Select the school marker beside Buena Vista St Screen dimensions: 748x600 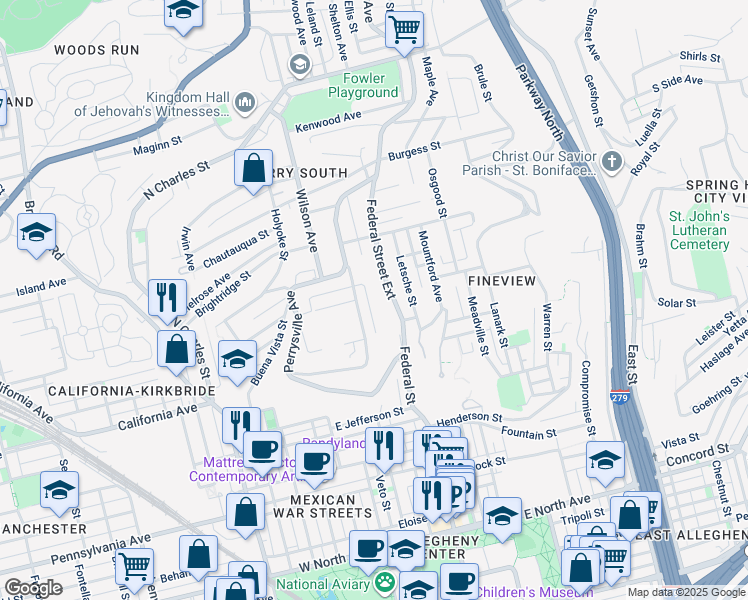238,360
